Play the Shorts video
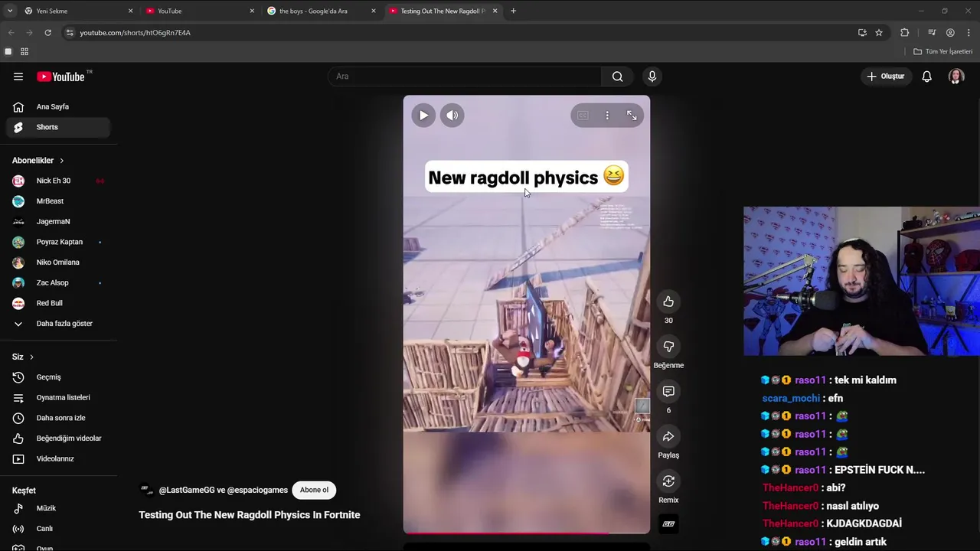 coord(423,116)
